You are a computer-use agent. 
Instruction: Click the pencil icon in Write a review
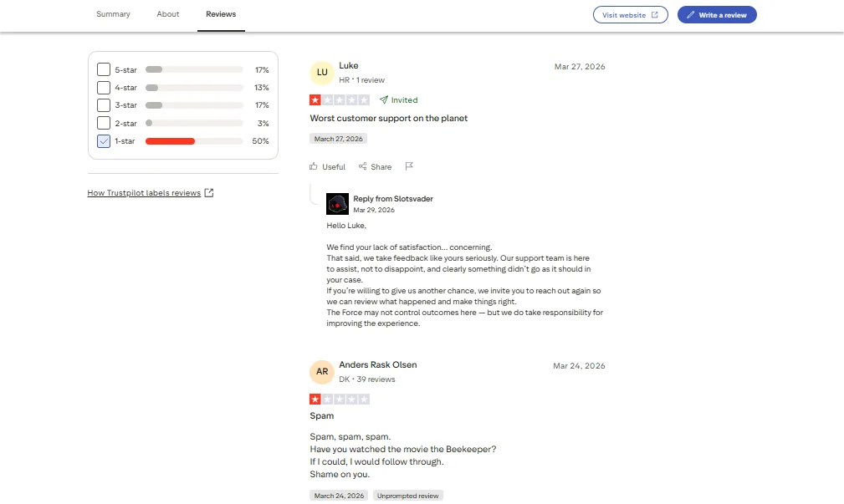[x=691, y=15]
